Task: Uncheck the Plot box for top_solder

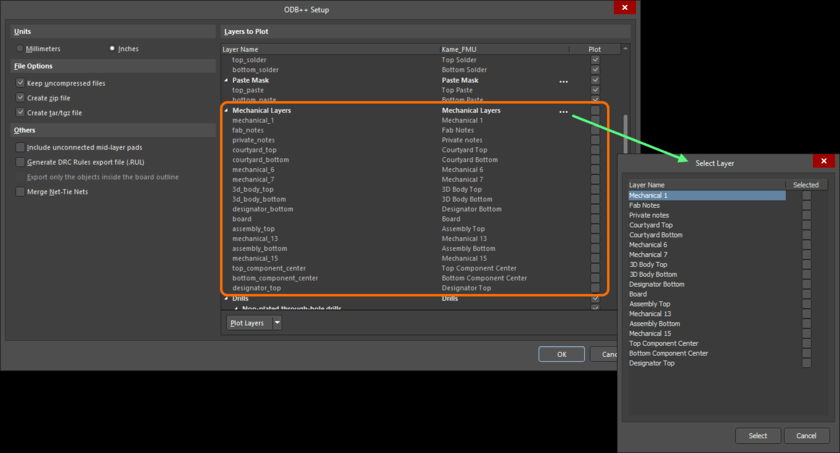Action: (x=595, y=60)
